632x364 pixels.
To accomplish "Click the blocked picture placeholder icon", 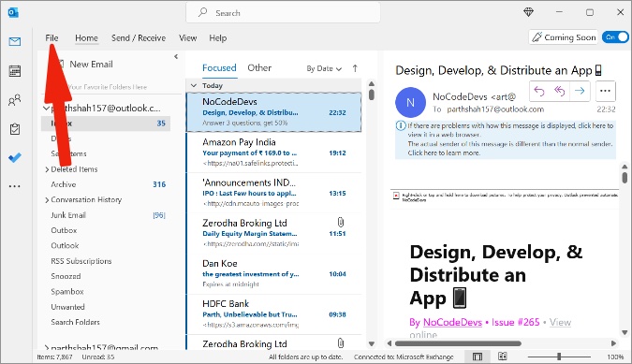I will coord(396,196).
